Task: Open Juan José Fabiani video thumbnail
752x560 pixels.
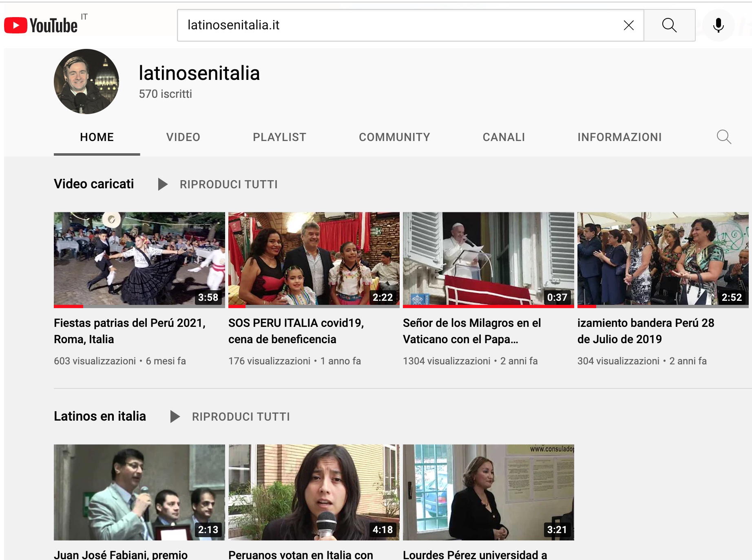Action: 139,492
